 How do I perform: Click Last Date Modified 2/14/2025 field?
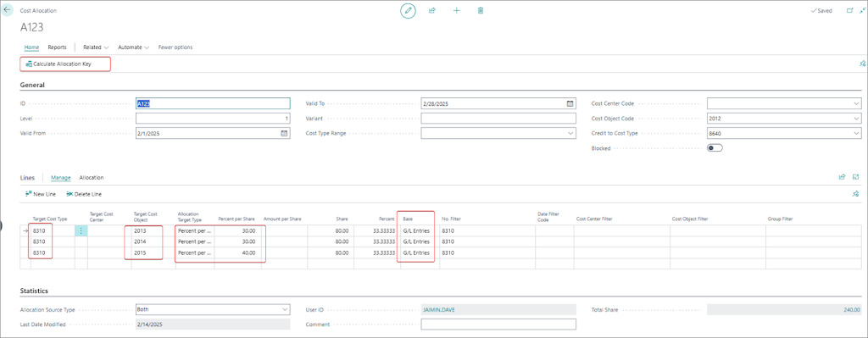coord(213,324)
